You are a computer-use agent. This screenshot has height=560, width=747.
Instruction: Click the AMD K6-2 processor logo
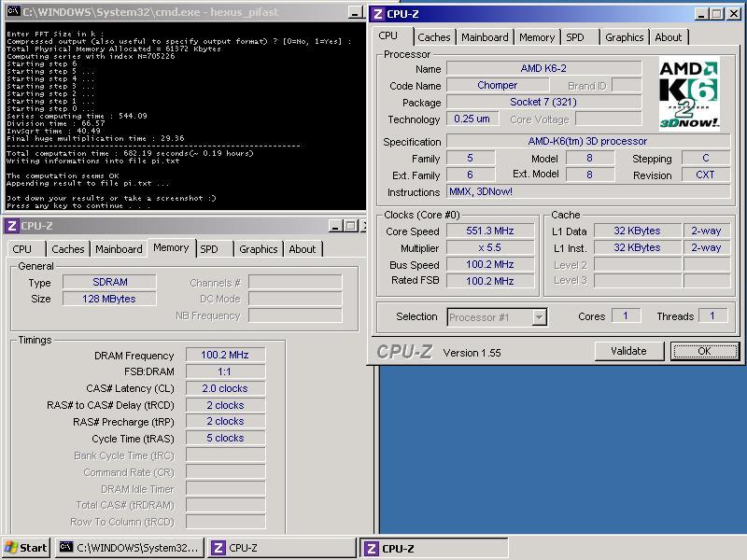click(689, 94)
